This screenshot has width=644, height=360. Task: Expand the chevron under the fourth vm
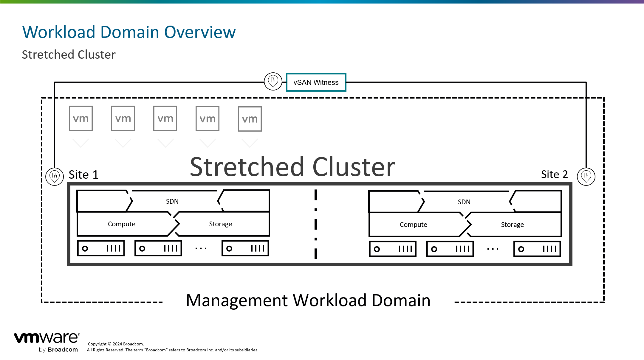(x=208, y=142)
